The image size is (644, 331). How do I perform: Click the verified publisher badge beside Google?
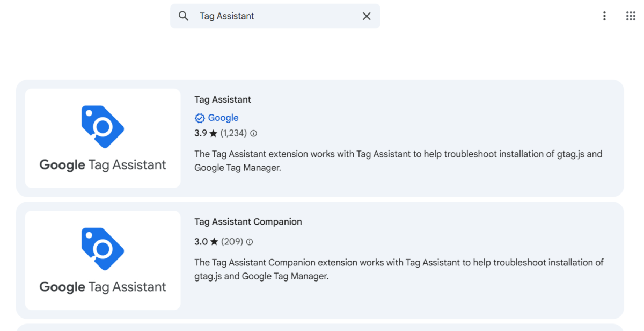tap(200, 118)
